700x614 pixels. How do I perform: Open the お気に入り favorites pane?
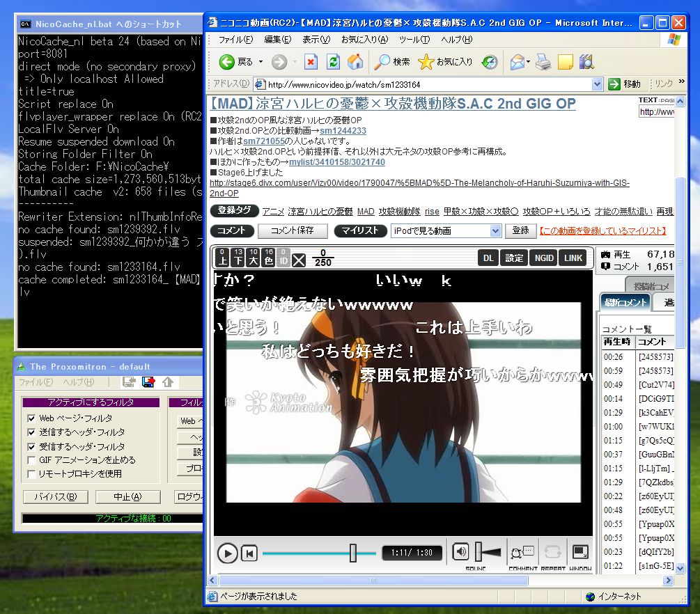click(x=446, y=62)
